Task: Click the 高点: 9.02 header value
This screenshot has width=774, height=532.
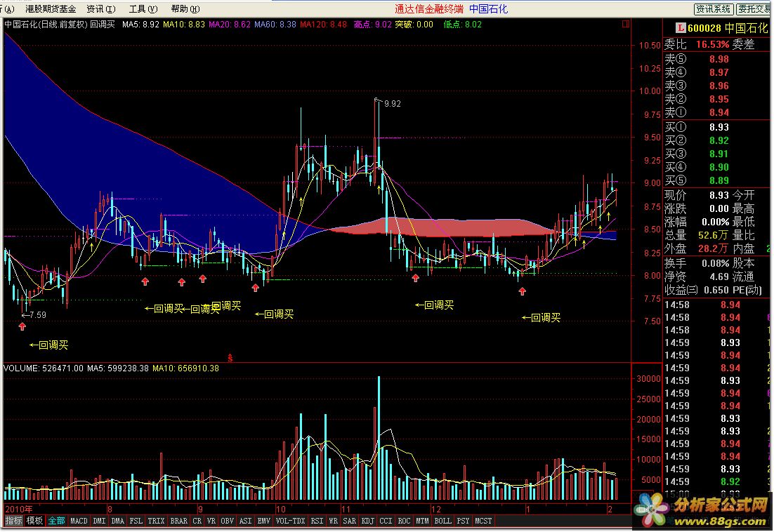Action: 373,24
